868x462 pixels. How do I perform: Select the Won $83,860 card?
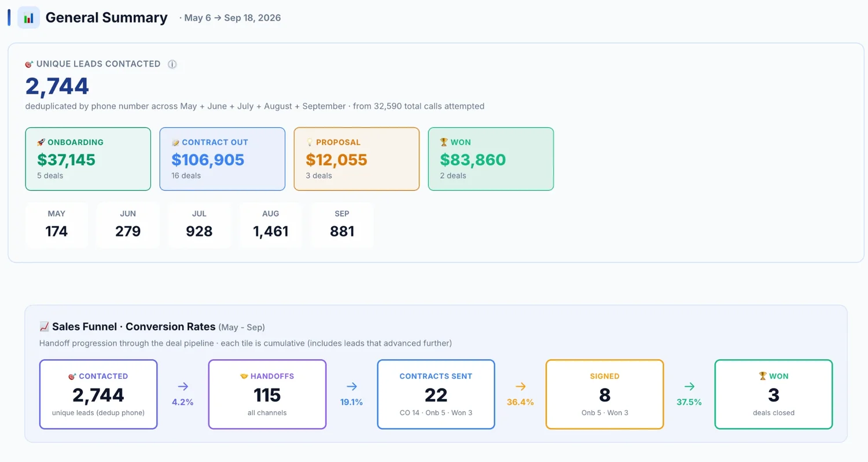tap(491, 159)
